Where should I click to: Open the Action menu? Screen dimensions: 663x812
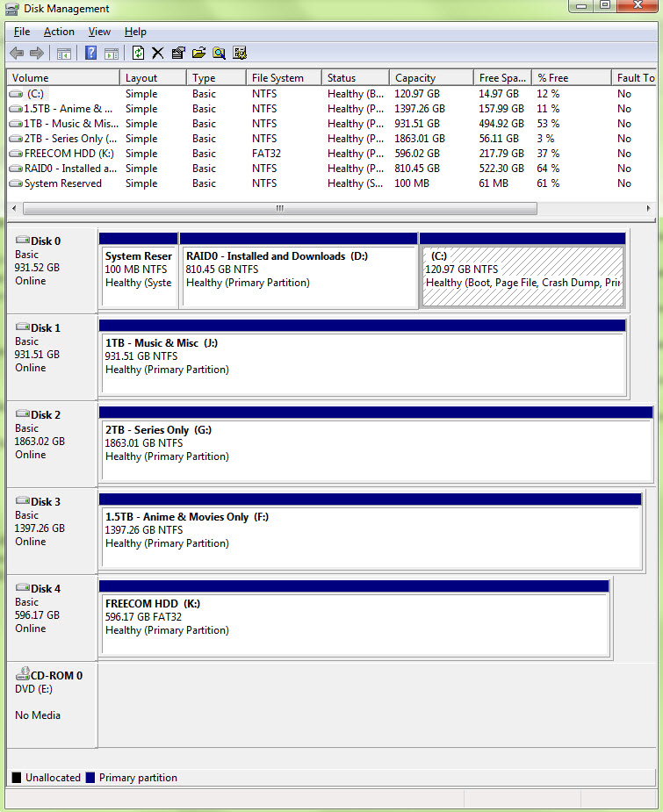tap(59, 32)
